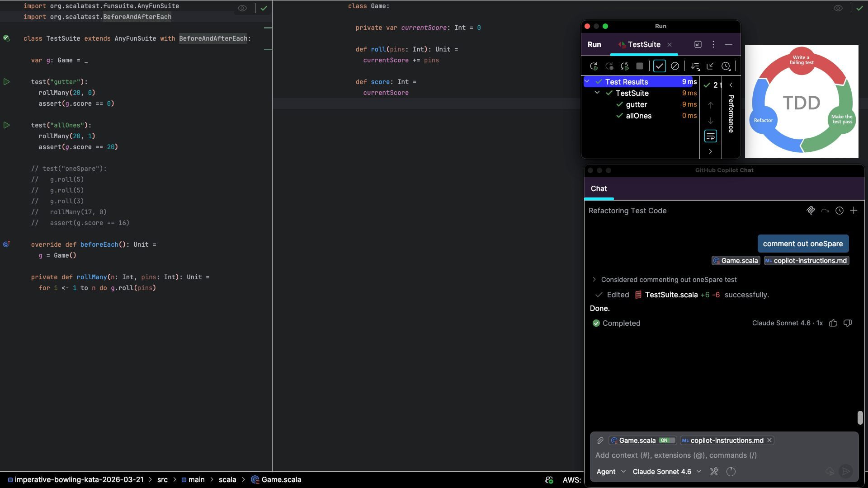This screenshot has width=868, height=488.
Task: Run the gutter test from editor gutter
Action: pyautogui.click(x=7, y=82)
